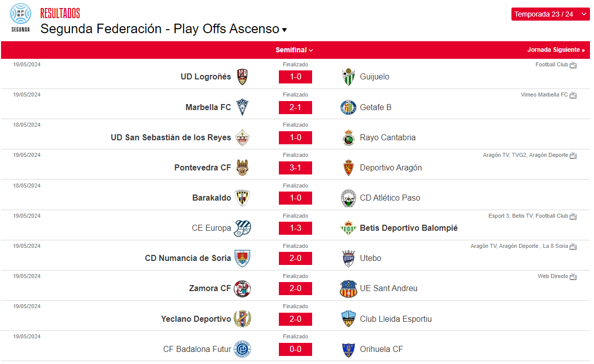Expand the Semifinal round selector
The height and width of the screenshot is (364, 594).
coord(294,50)
